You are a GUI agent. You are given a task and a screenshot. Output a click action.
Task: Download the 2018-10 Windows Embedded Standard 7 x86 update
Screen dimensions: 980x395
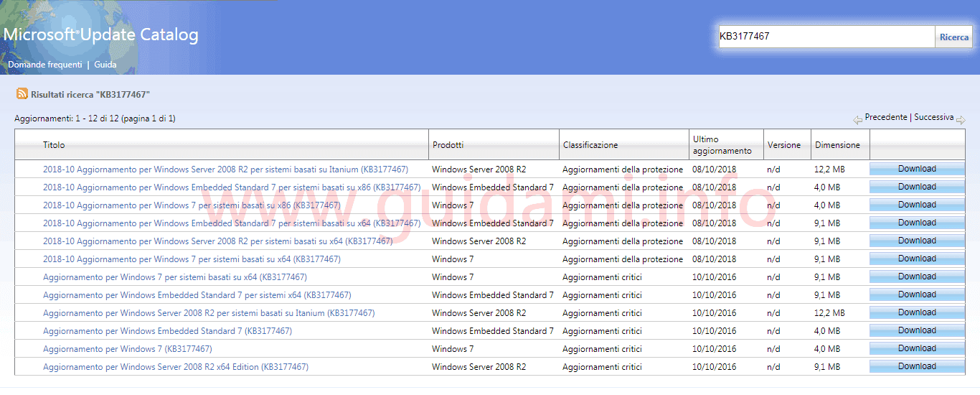(917, 187)
